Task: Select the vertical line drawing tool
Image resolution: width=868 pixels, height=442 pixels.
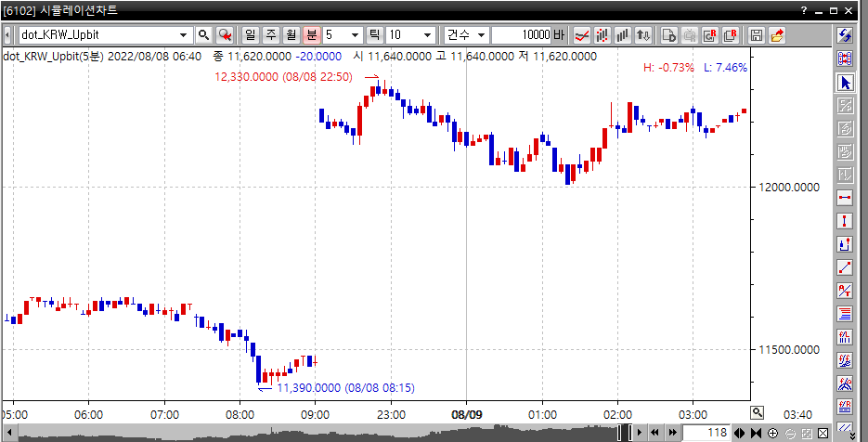Action: pos(845,221)
